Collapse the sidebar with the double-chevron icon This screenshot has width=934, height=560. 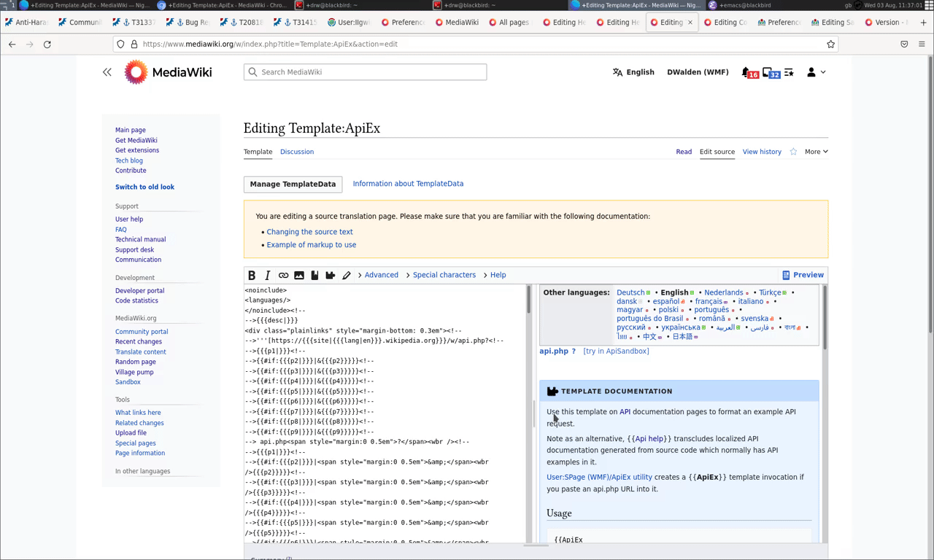tap(107, 72)
